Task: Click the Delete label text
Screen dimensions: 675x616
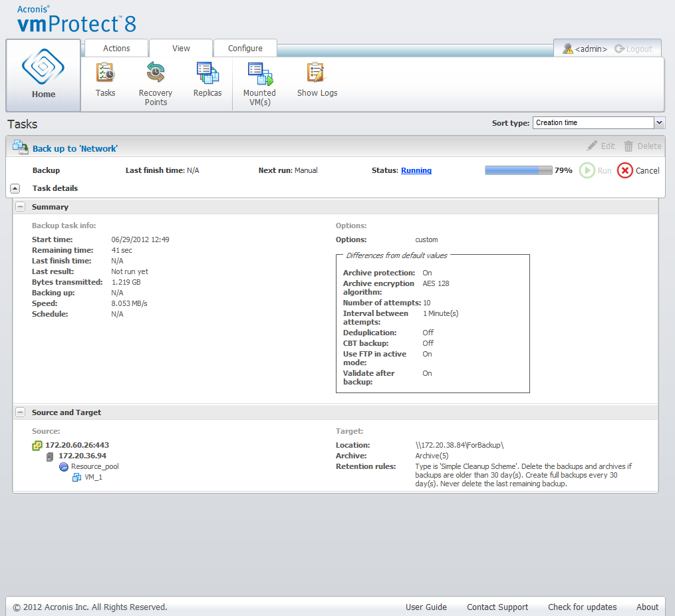Action: [x=649, y=146]
